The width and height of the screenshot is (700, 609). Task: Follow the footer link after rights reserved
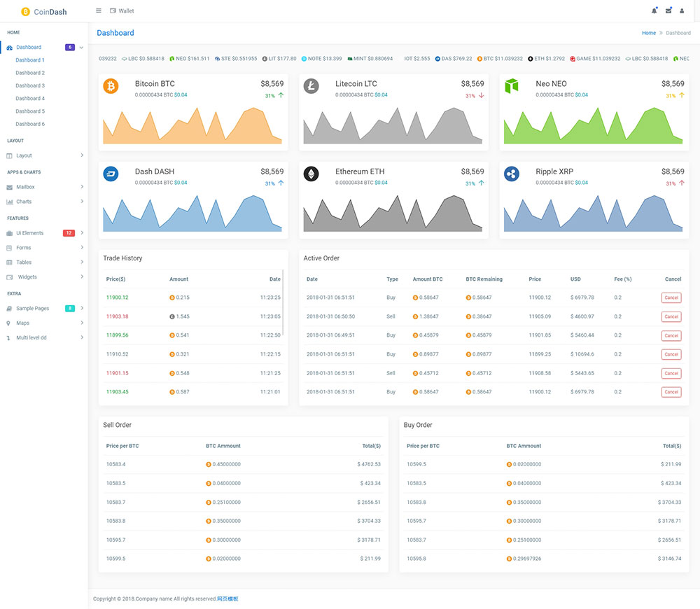[x=227, y=599]
